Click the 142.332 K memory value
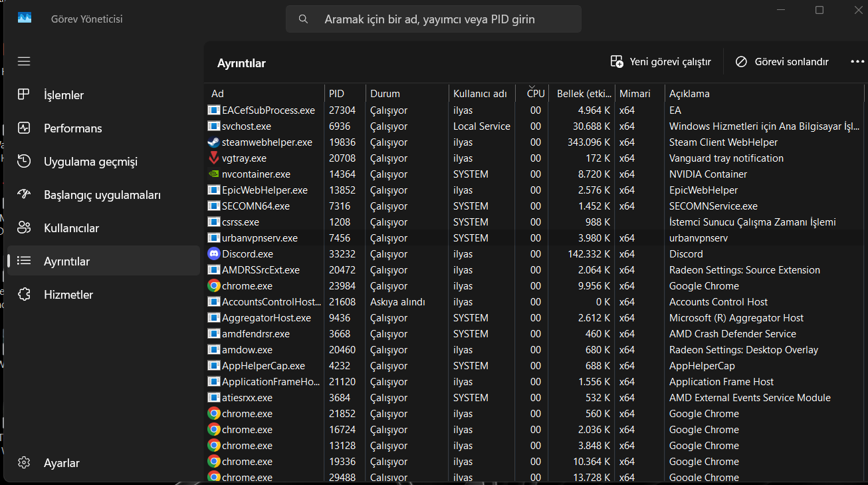 (x=588, y=254)
